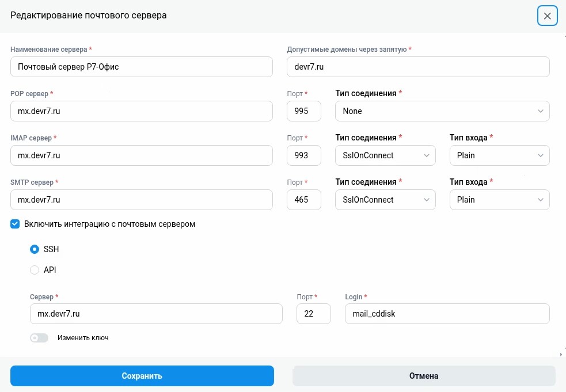Image resolution: width=566 pixels, height=392 pixels.
Task: Select the SSH radio option
Action: (x=35, y=249)
